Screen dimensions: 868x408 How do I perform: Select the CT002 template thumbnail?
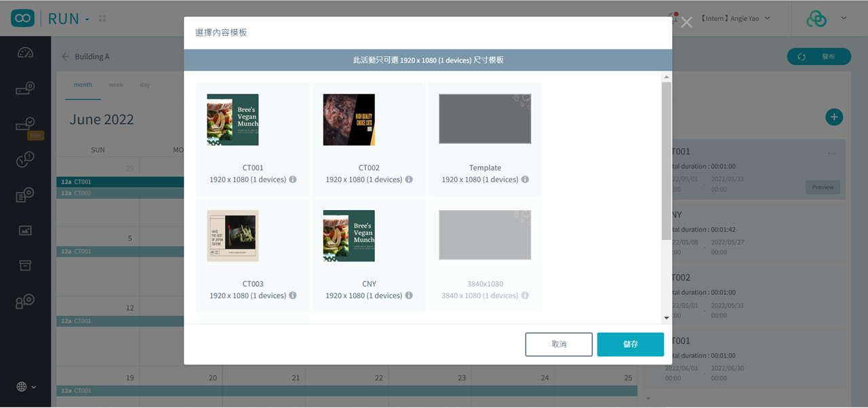[x=349, y=119]
